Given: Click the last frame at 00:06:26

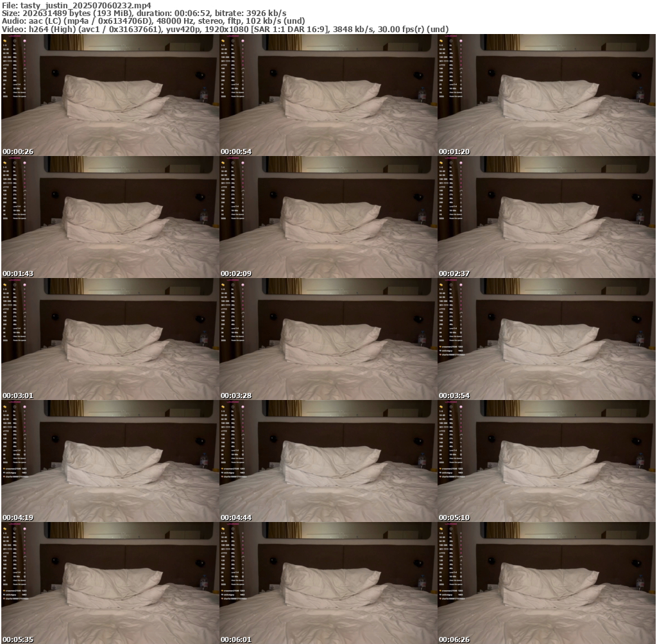Looking at the screenshot, I should pyautogui.click(x=547, y=583).
